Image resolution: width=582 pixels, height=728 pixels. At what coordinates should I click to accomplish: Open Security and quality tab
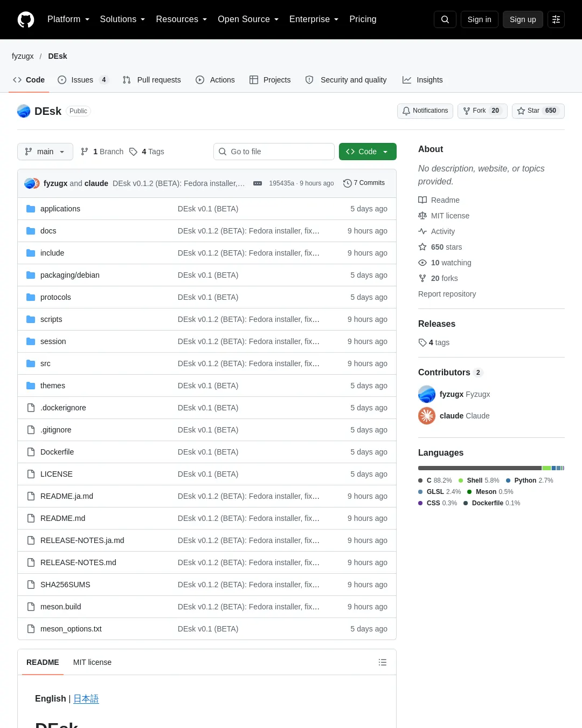(346, 80)
